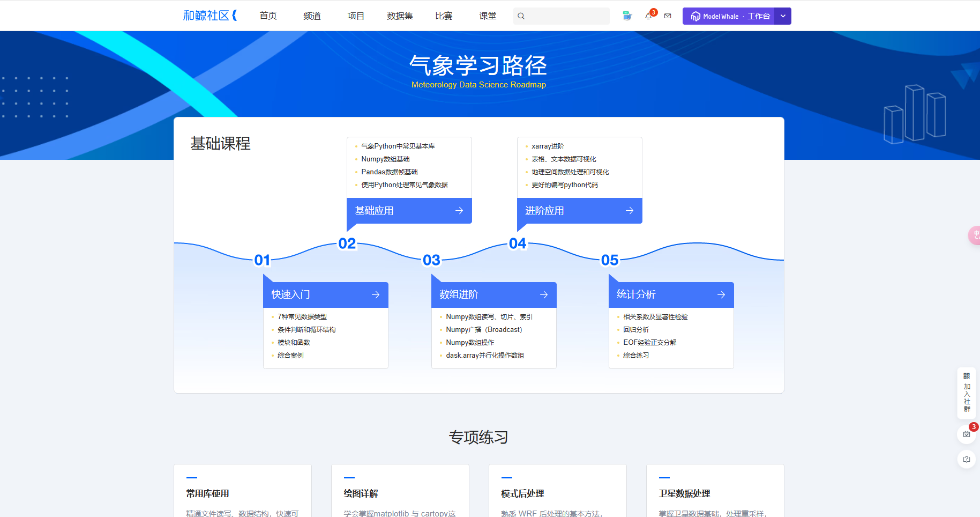Go to 比赛 in navigation bar

coord(444,16)
